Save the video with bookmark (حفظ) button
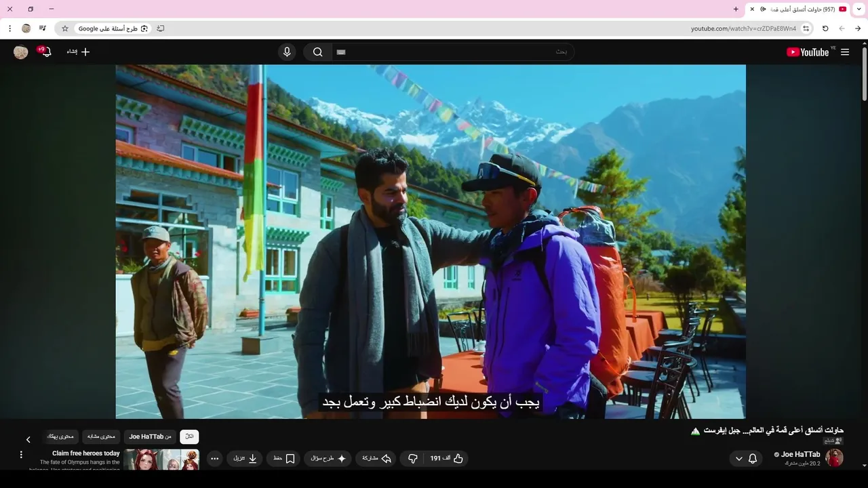This screenshot has width=868, height=488. 284,459
